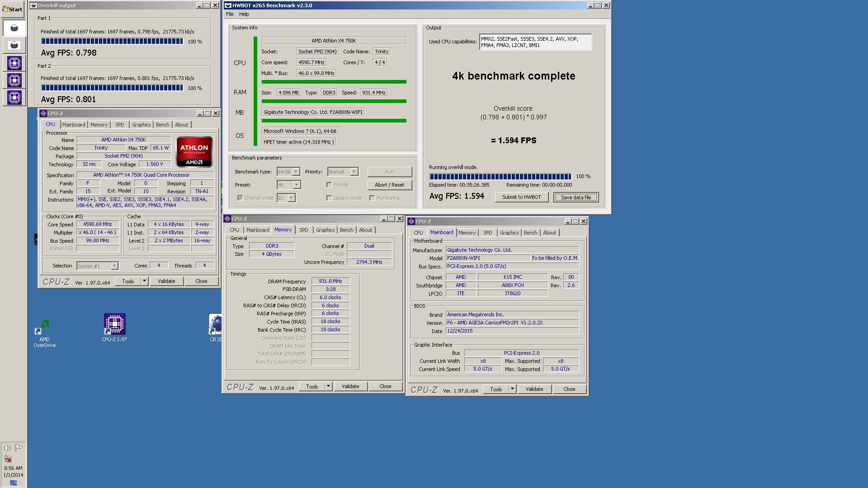Select the highlighted HWBOT taskbar button
Image resolution: width=868 pixels, height=488 pixels.
point(14,28)
